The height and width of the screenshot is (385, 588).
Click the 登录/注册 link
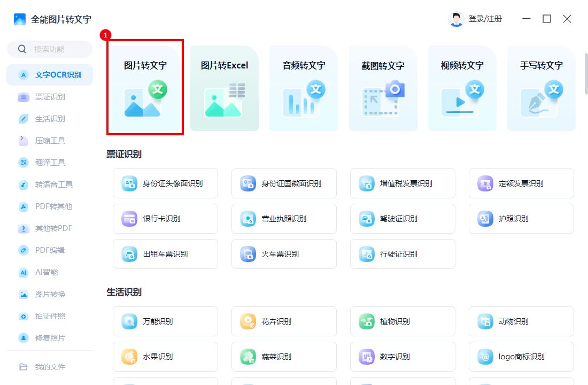click(485, 19)
